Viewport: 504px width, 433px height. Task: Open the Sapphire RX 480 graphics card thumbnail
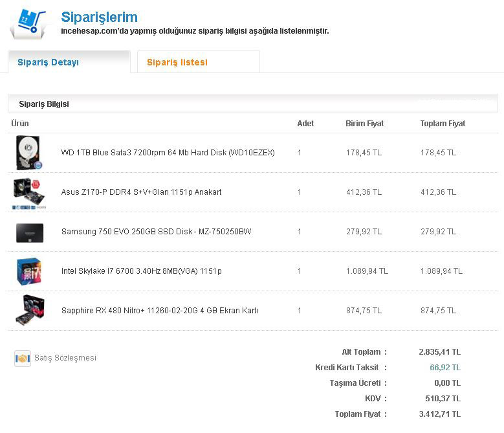29,311
